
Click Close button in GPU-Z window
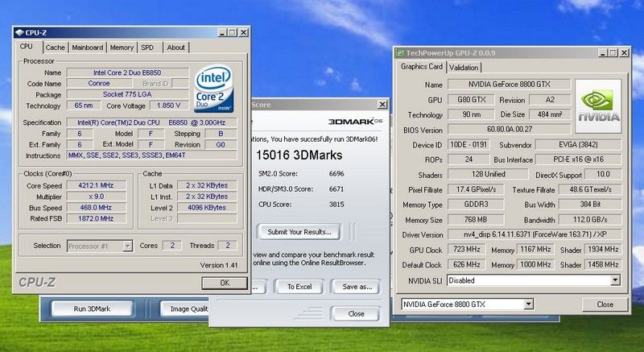[x=605, y=304]
